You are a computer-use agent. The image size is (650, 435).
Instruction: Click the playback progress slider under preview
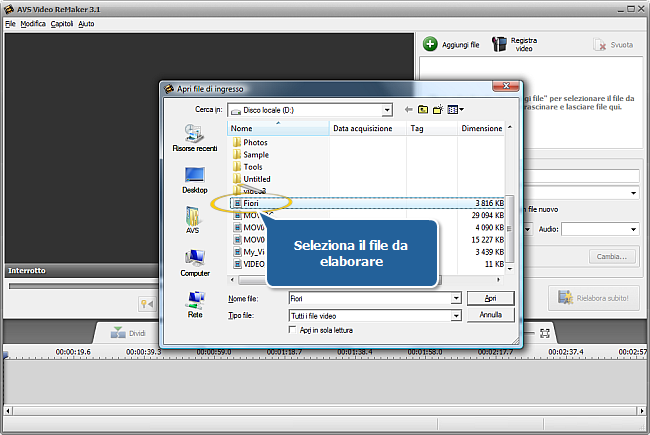tap(83, 286)
